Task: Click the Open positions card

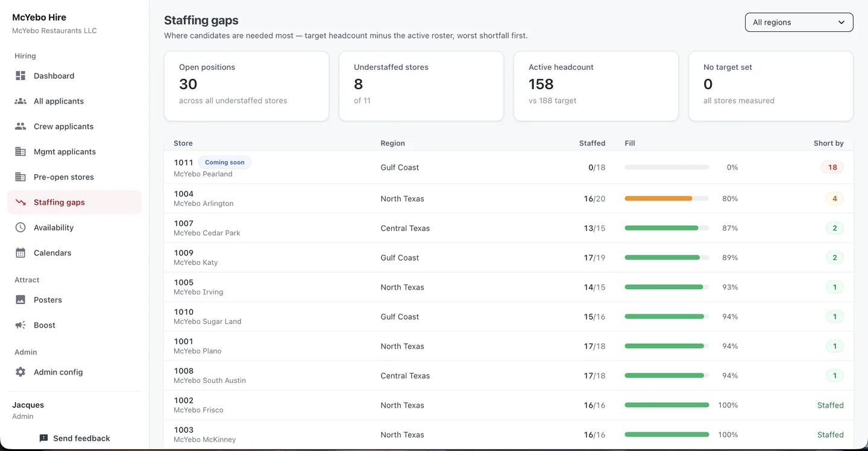Action: [247, 86]
